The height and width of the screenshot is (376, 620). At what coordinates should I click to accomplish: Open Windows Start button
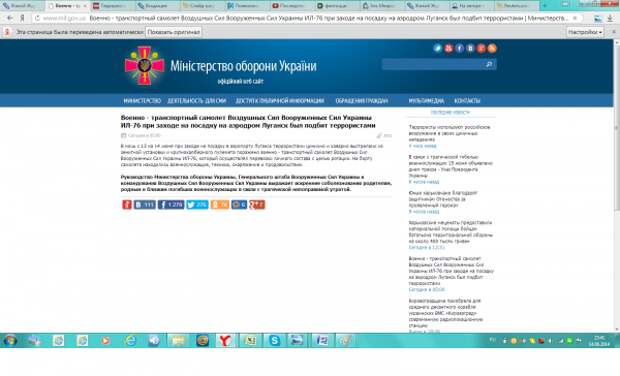click(x=10, y=340)
